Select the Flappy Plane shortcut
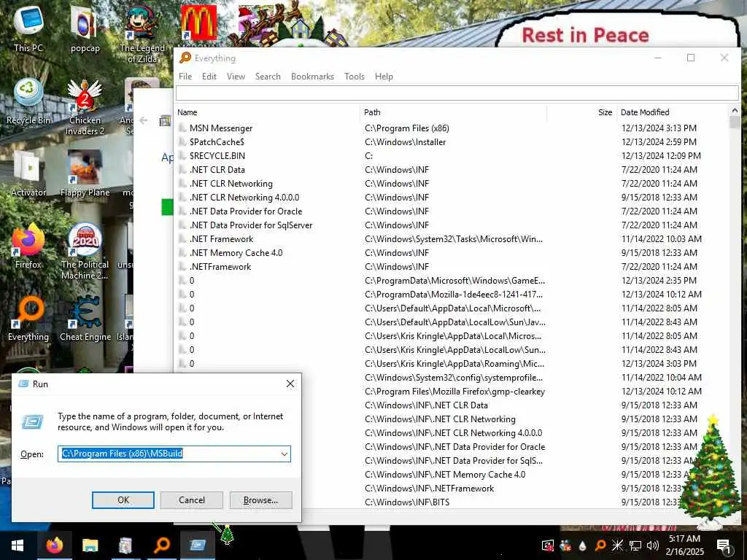Viewport: 747px width, 560px height. click(85, 174)
